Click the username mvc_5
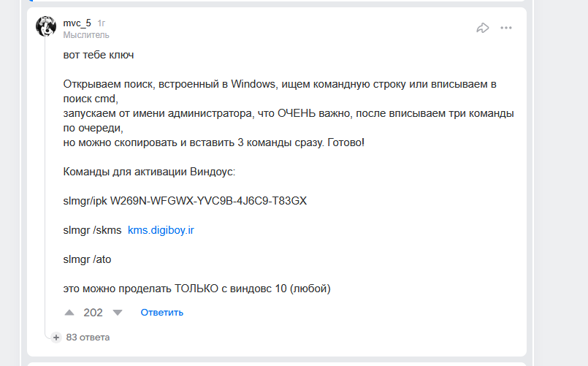The width and height of the screenshot is (588, 366). (77, 23)
